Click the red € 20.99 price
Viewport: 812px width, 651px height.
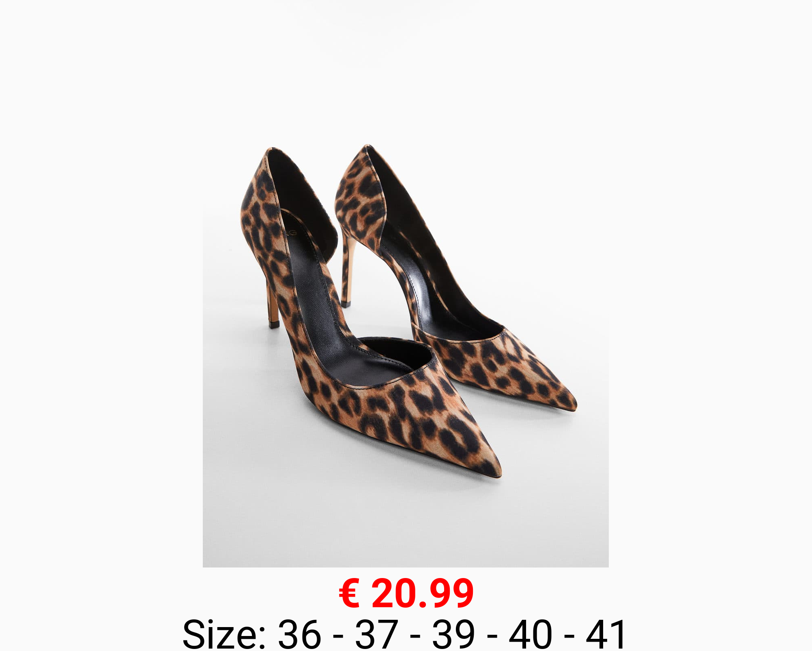tap(406, 593)
